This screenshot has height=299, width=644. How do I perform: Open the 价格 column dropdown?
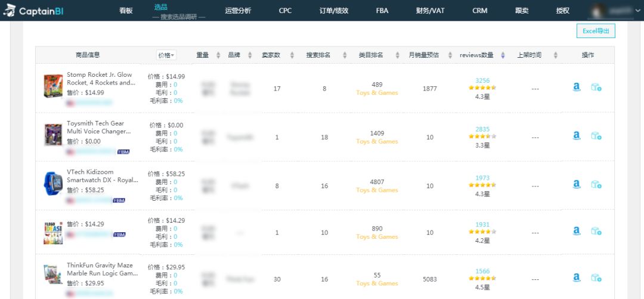click(x=166, y=55)
